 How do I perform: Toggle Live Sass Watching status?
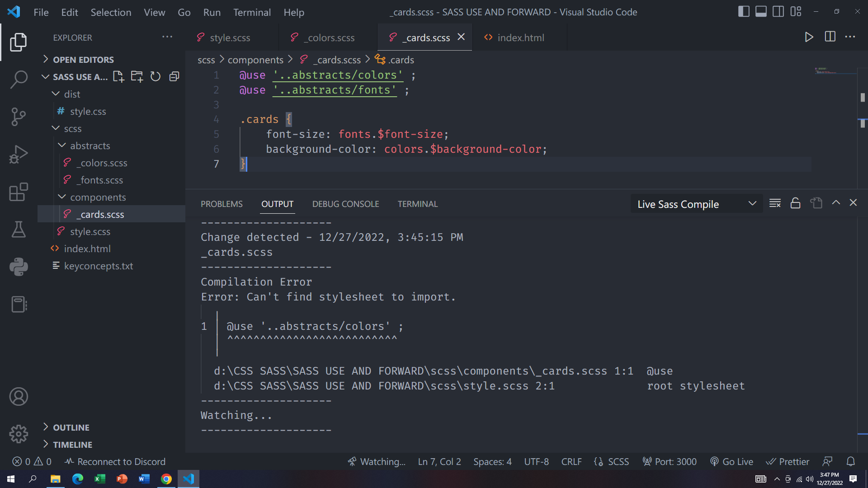[x=377, y=462]
